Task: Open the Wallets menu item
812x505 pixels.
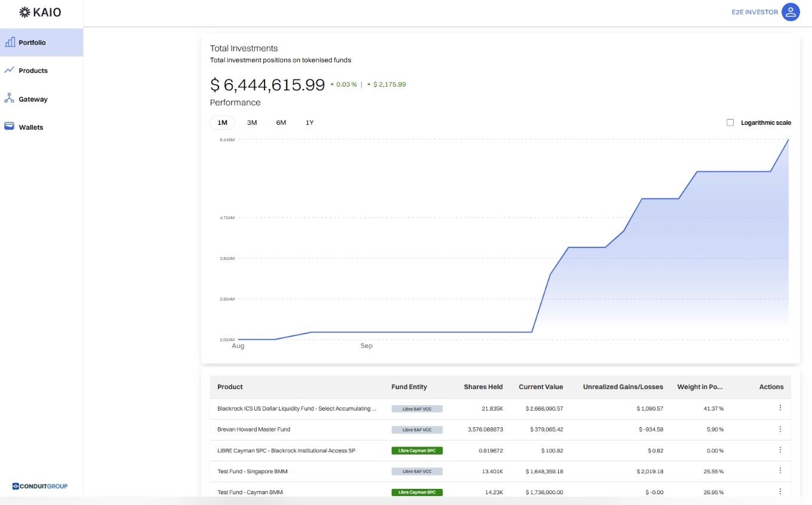Action: point(31,127)
